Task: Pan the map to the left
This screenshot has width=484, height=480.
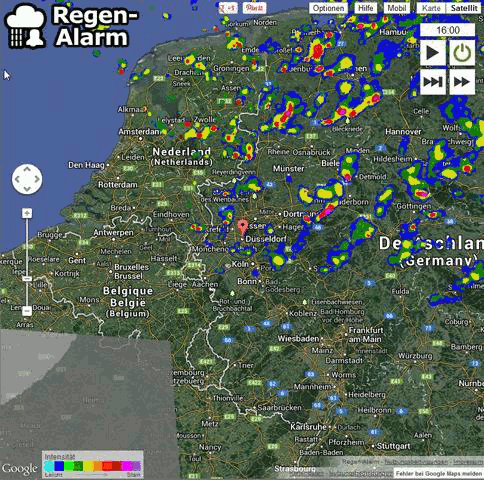Action: pyautogui.click(x=18, y=179)
